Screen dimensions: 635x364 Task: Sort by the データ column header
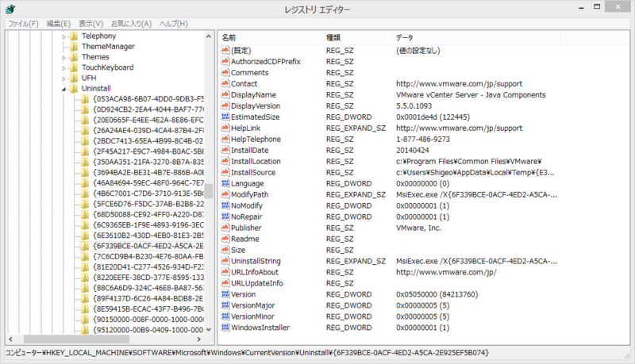477,37
